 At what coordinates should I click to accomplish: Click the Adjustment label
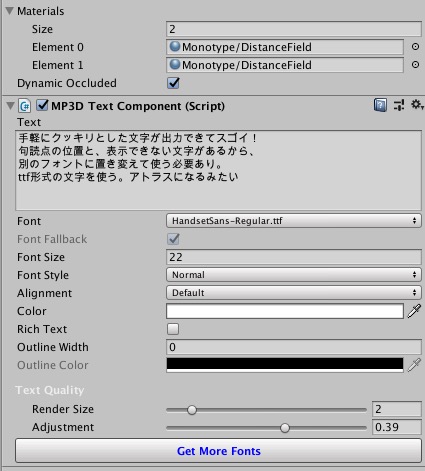[x=63, y=427]
